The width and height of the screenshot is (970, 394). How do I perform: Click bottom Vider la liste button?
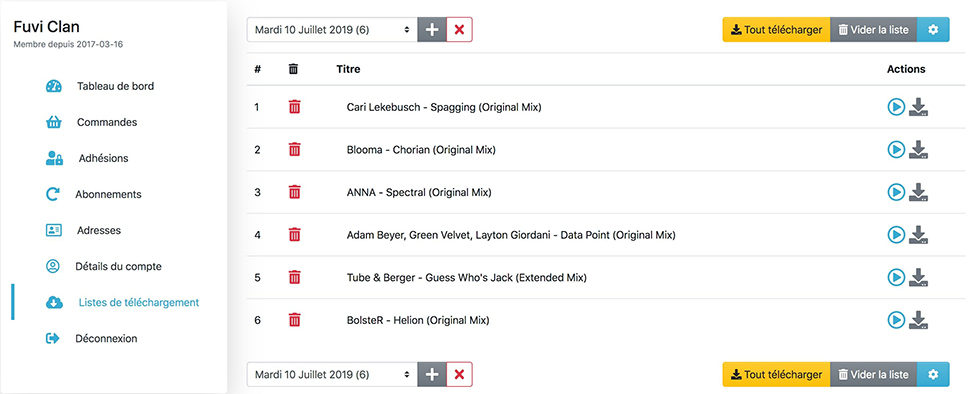tap(873, 374)
